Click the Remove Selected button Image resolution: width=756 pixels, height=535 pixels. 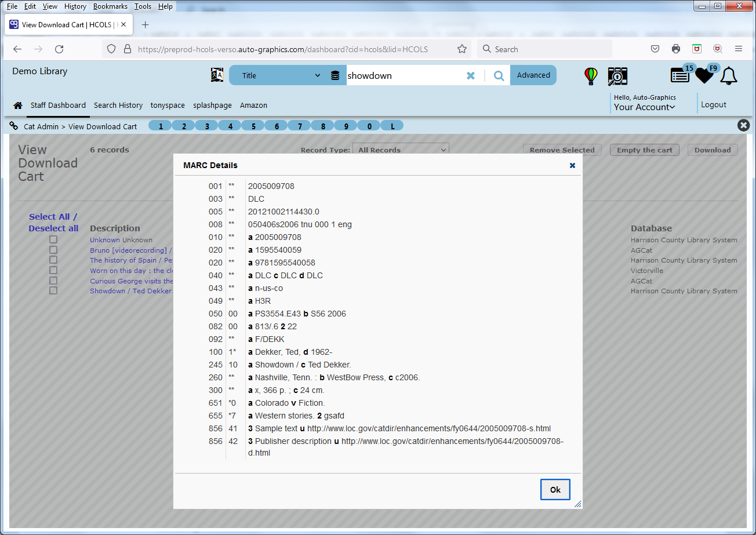coord(562,150)
